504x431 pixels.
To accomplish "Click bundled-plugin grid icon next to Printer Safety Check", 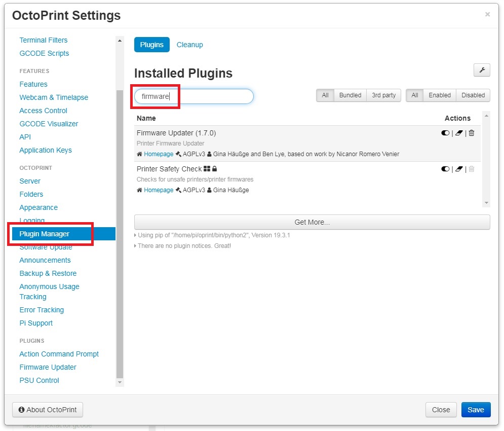I will point(207,169).
